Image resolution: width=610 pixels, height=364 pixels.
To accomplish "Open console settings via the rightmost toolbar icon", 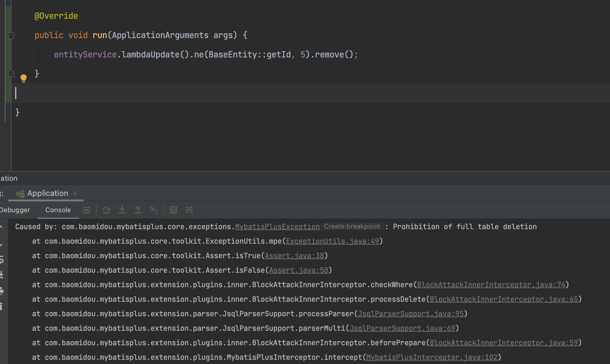I will point(190,210).
